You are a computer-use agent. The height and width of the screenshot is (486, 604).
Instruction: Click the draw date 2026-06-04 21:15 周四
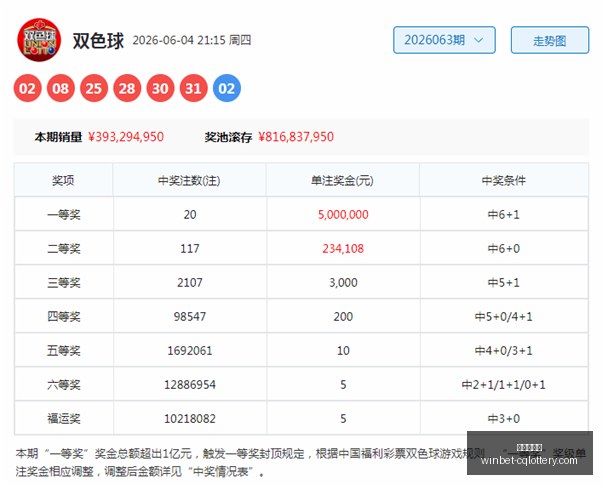(192, 40)
